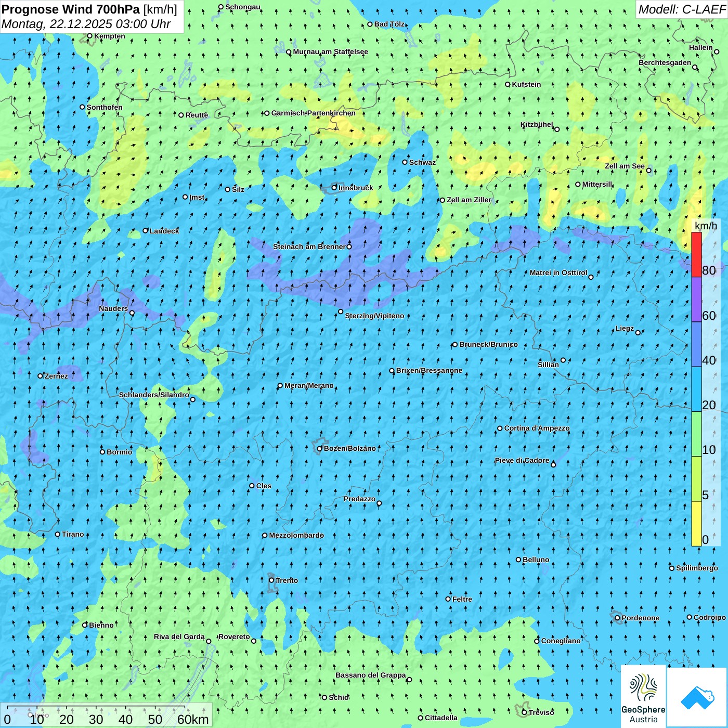Click the Schwaz location marker
Image resolution: width=728 pixels, height=728 pixels.
[405, 162]
